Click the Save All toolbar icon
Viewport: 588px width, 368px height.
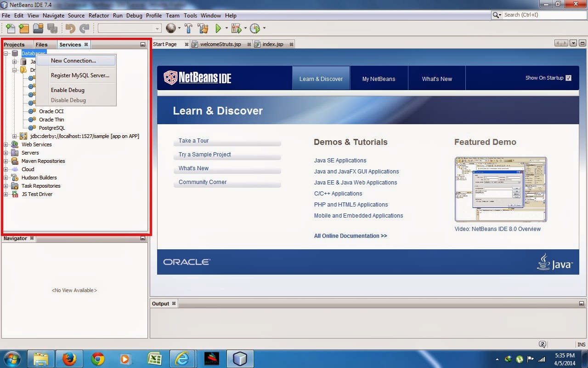[52, 29]
